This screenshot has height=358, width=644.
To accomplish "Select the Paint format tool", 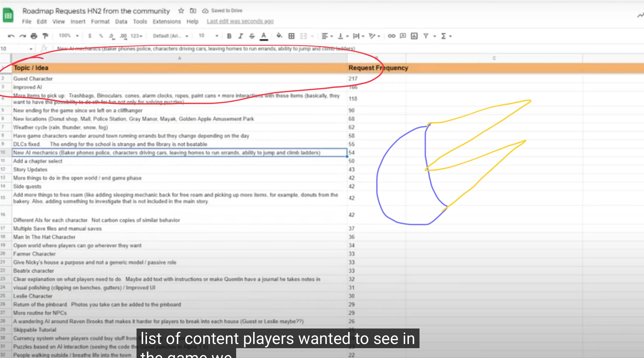I will tap(45, 36).
